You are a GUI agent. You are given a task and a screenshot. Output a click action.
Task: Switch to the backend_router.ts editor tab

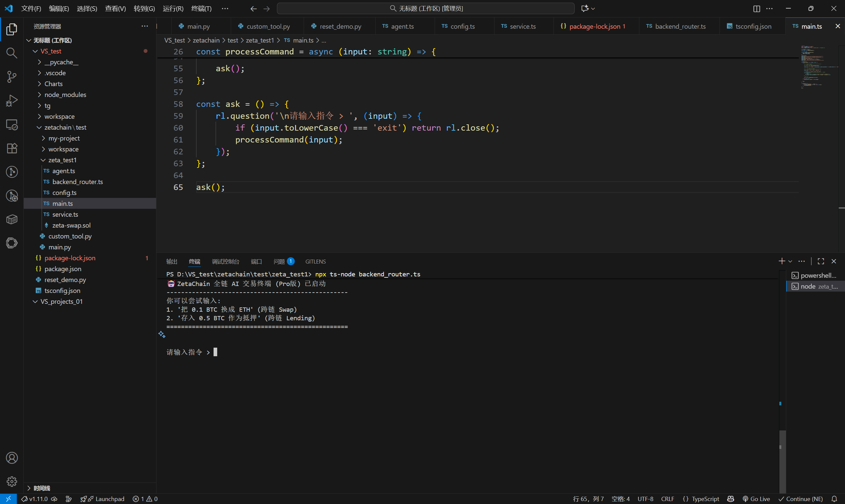point(680,26)
